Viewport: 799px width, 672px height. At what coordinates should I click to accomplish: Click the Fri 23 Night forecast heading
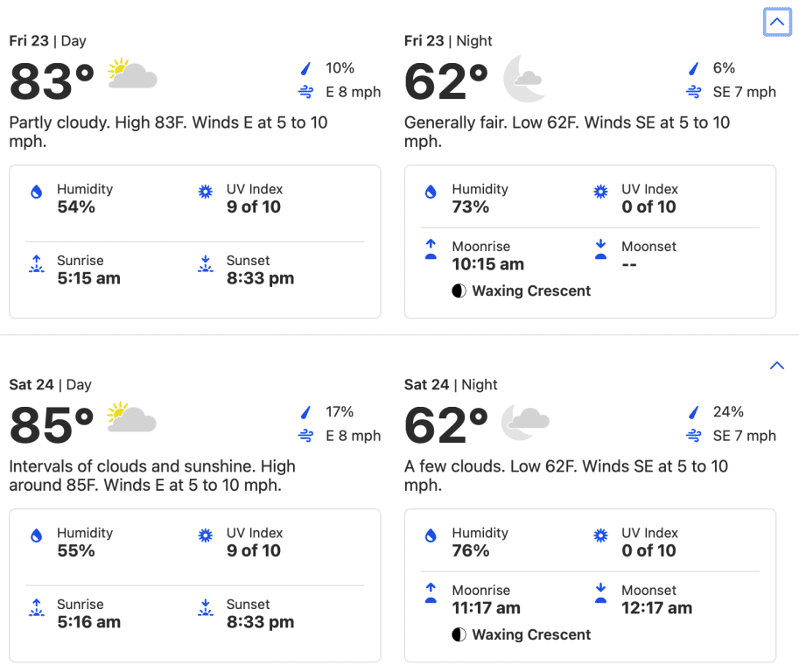448,40
